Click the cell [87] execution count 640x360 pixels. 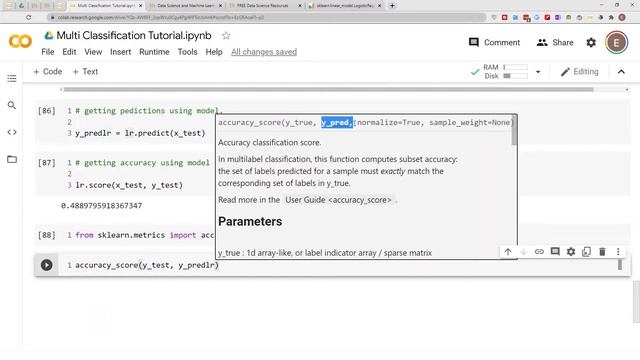[x=47, y=163]
